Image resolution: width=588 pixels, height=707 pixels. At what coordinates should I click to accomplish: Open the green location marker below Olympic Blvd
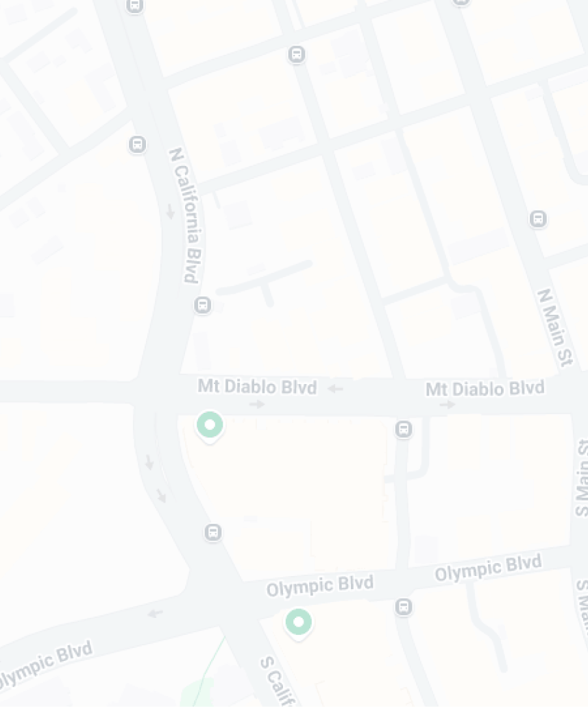pyautogui.click(x=299, y=624)
